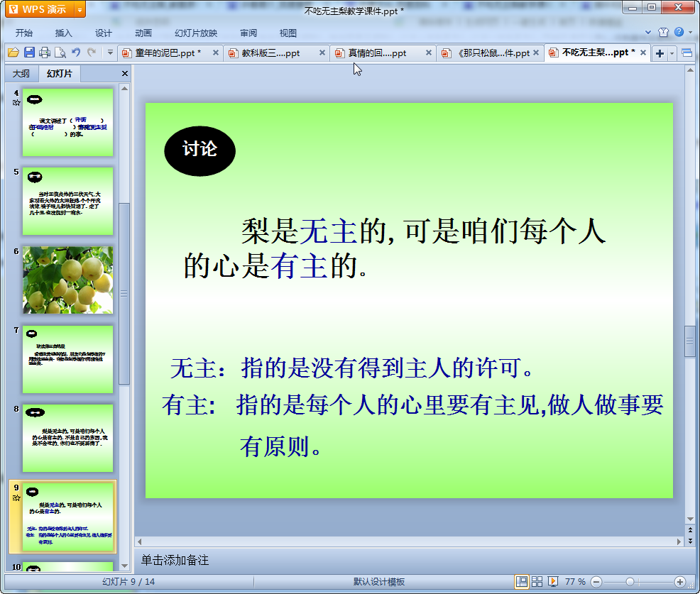
Task: Switch to the 大纲 outline pane tab
Action: point(21,74)
